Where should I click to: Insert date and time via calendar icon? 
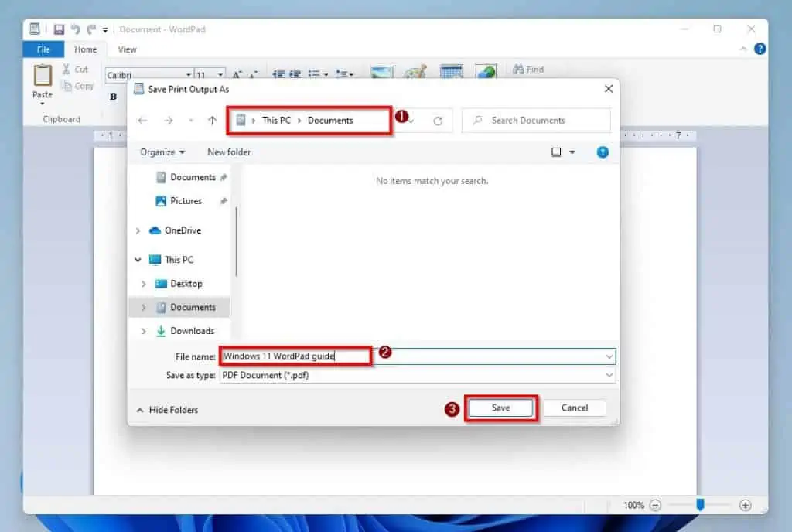click(451, 71)
